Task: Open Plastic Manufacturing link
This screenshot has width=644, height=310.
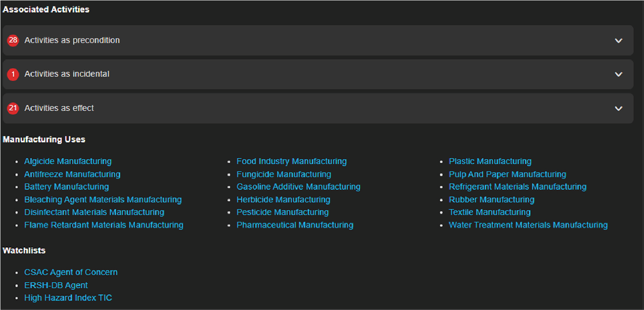Action: 490,161
